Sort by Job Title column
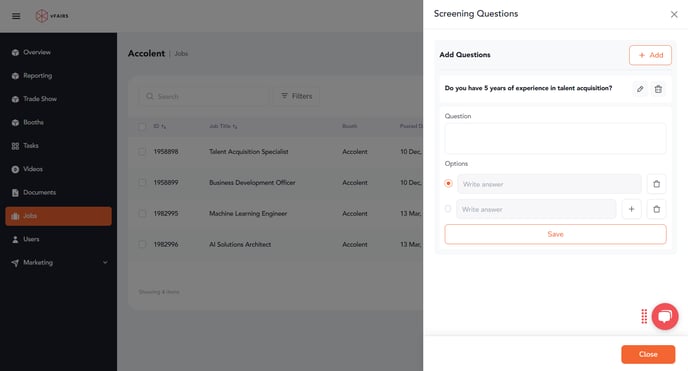Viewport: 688px width, 371px height. [223, 126]
